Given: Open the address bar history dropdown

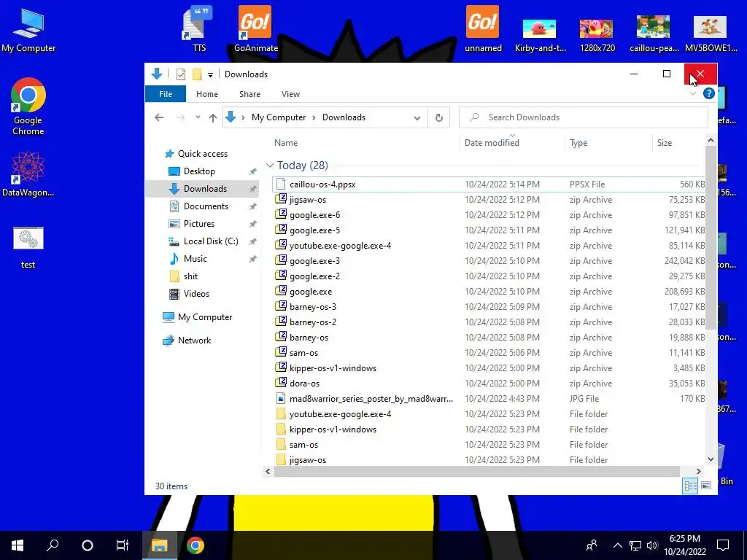Looking at the screenshot, I should coord(417,117).
